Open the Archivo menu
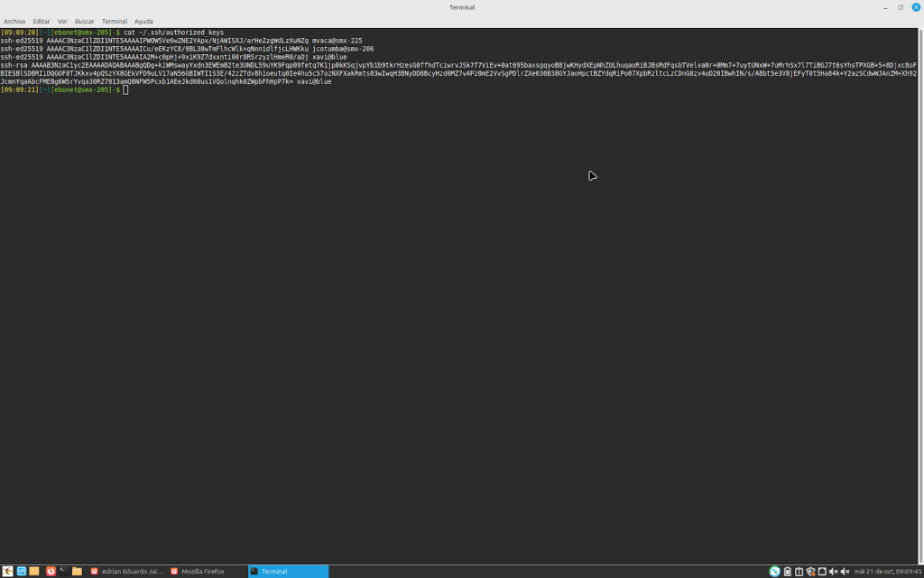924x578 pixels. [14, 22]
